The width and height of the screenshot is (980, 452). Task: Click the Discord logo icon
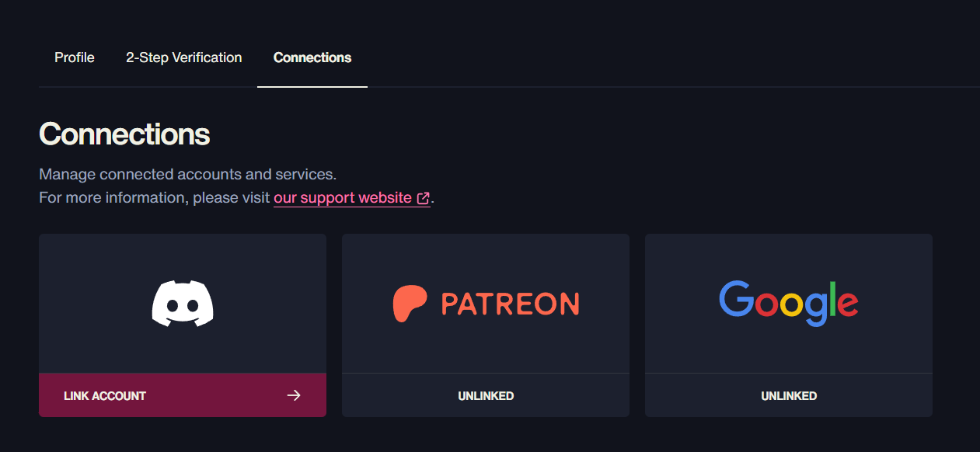(x=183, y=303)
